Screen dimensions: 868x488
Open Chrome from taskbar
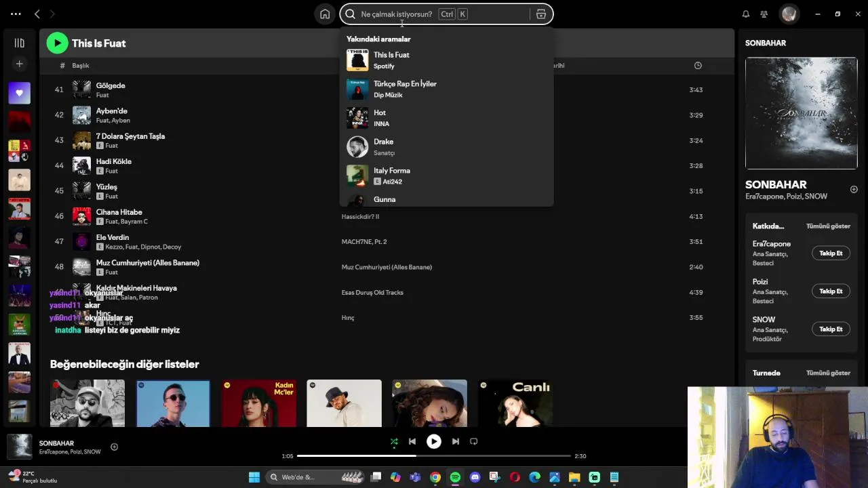pos(435,477)
